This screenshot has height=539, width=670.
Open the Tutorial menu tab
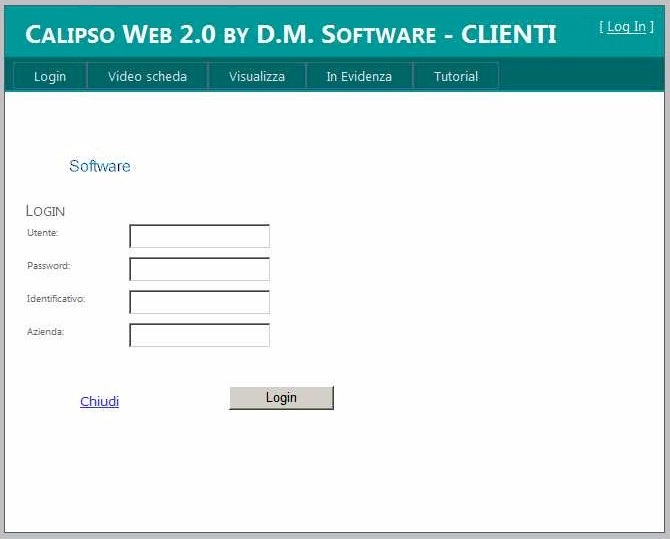coord(456,76)
